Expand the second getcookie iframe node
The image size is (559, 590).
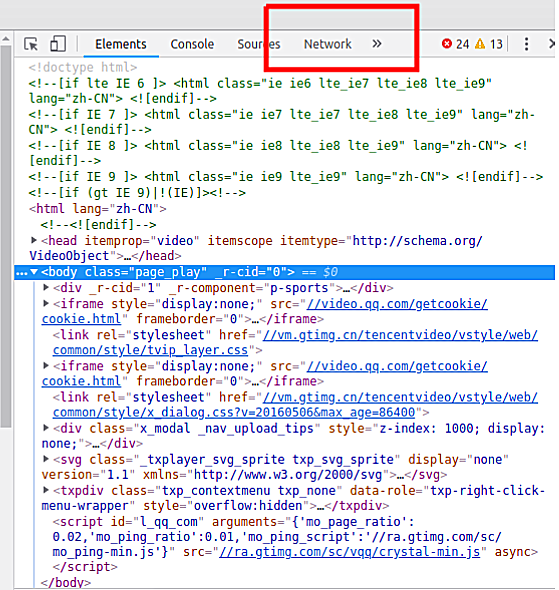[46, 365]
